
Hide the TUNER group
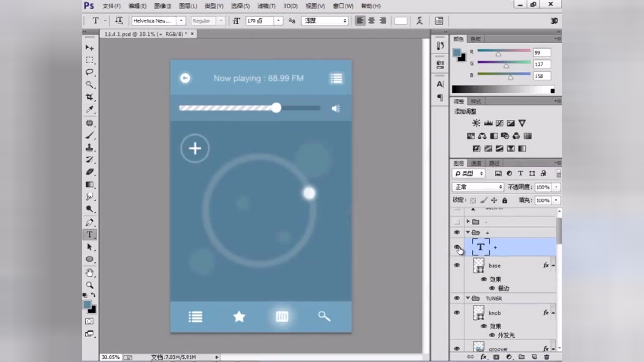point(457,298)
